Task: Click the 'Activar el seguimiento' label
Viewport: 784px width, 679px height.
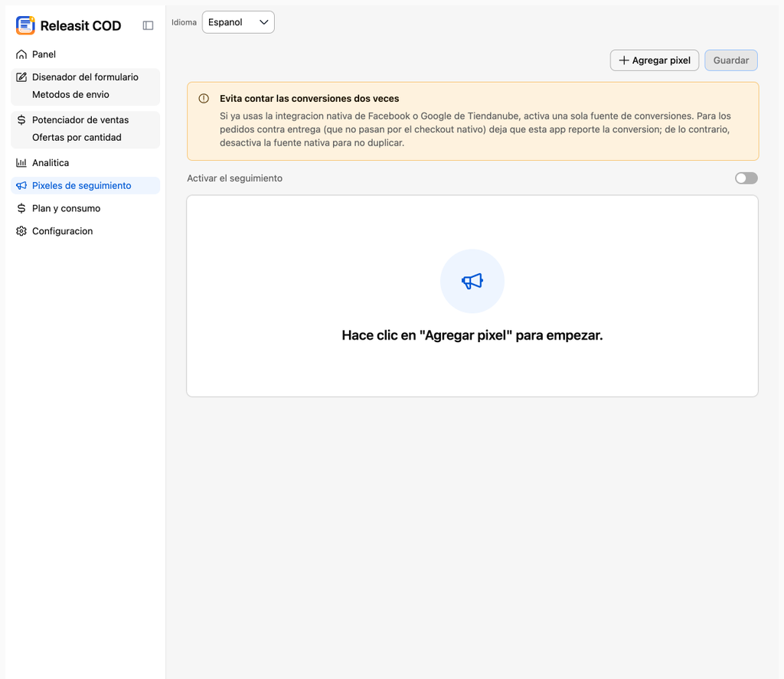Action: pyautogui.click(x=234, y=178)
